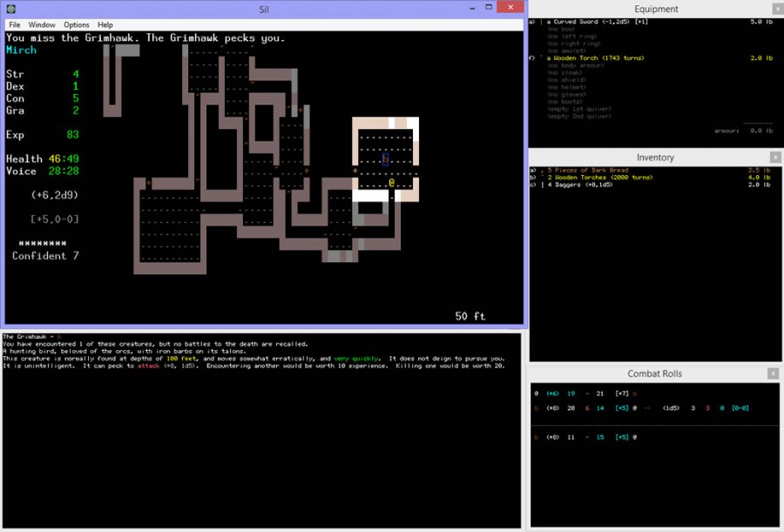Click the (no bow) equipment slot
Image resolution: width=784 pixels, height=532 pixels.
[561, 29]
